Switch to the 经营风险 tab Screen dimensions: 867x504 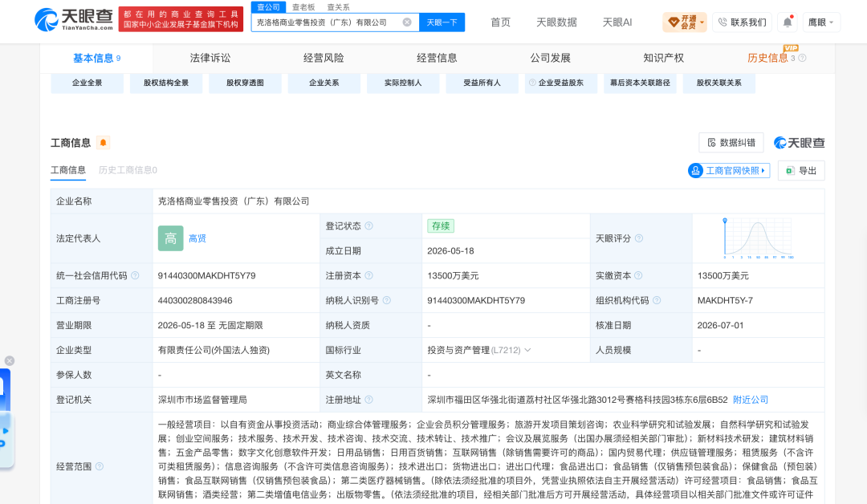(324, 58)
